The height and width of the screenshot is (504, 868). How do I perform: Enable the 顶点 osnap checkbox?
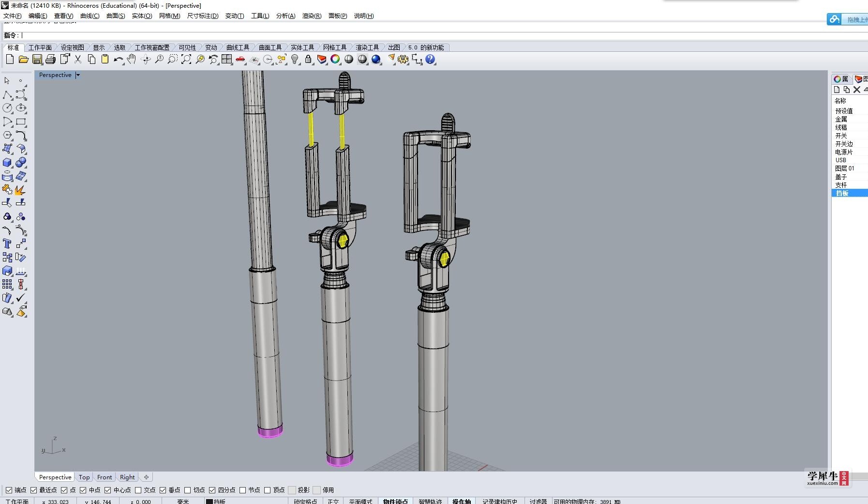click(267, 490)
